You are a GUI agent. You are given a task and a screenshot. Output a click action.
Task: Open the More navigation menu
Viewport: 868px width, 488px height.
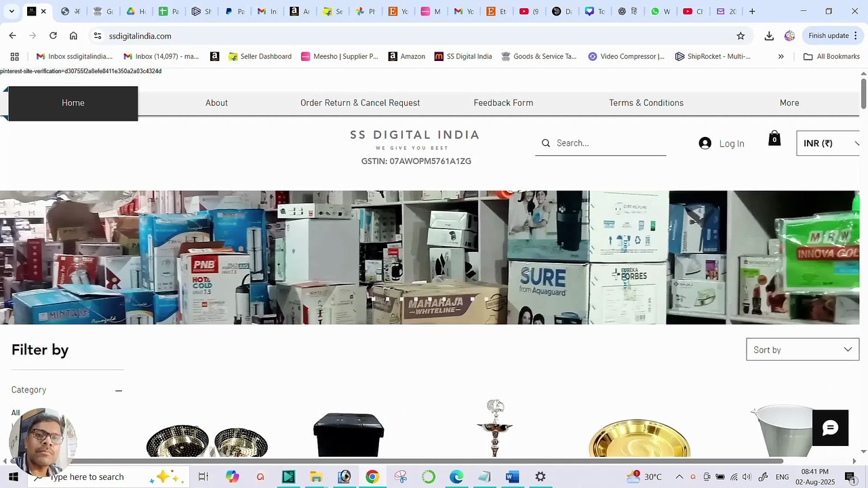[789, 103]
